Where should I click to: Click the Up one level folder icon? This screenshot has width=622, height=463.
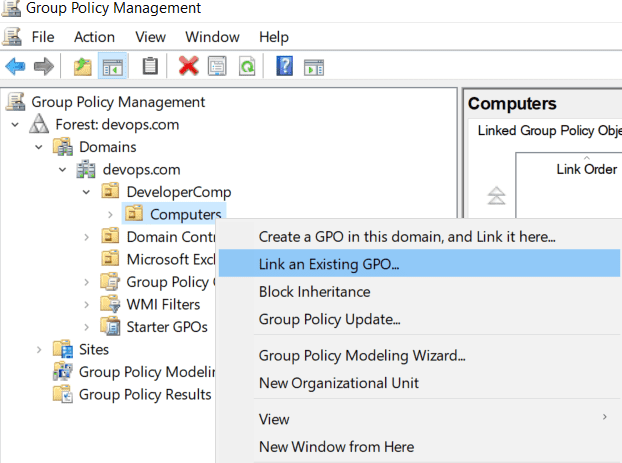pyautogui.click(x=83, y=66)
